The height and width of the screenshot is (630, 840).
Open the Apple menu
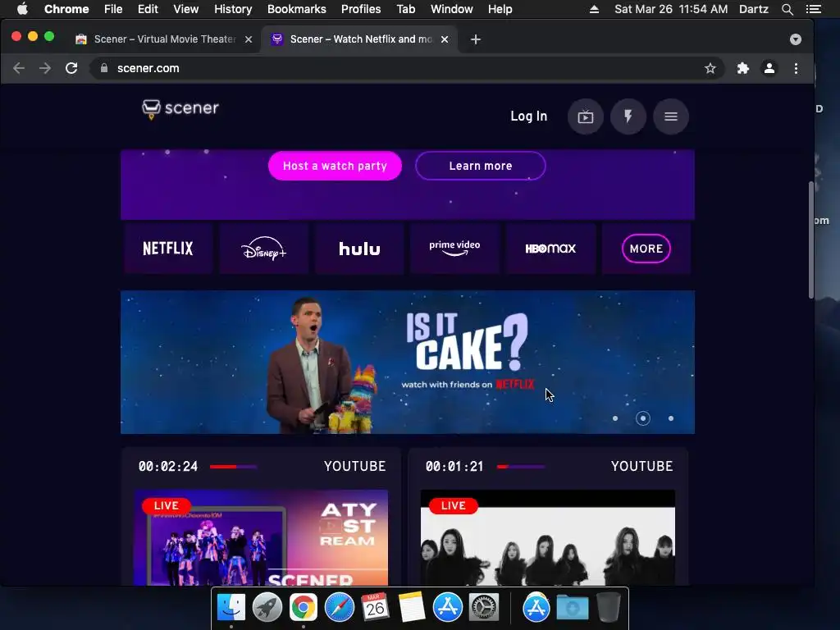pyautogui.click(x=22, y=9)
